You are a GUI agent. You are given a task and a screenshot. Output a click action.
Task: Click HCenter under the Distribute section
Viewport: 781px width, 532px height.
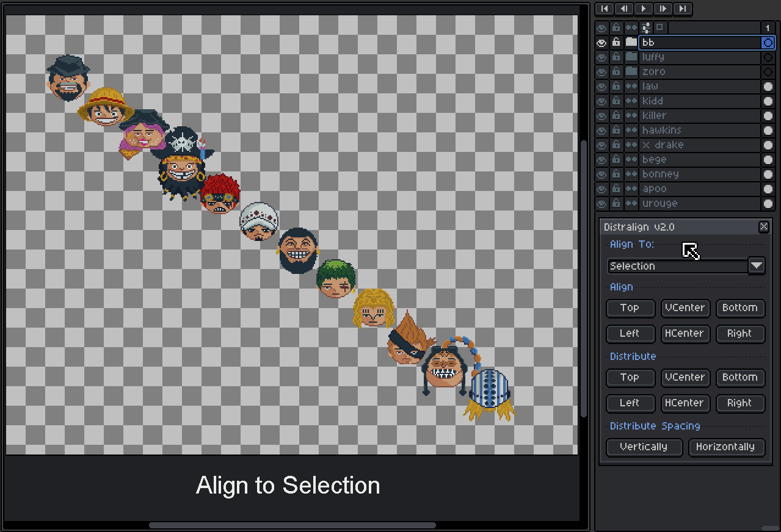[x=685, y=403]
